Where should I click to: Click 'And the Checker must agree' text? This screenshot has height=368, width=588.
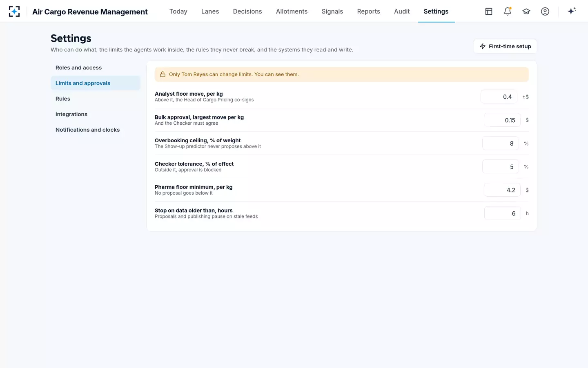187,123
